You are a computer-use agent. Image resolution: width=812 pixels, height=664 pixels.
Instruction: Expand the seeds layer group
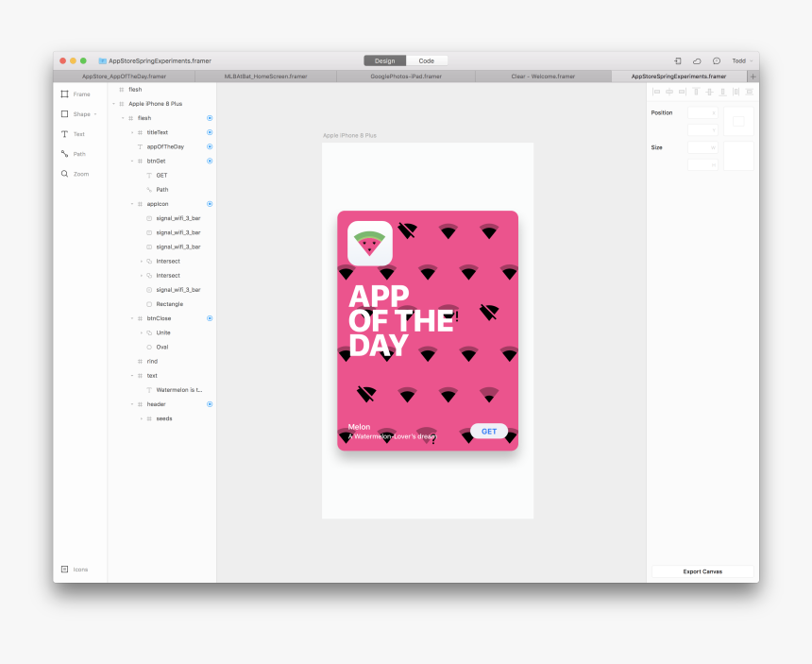click(142, 418)
